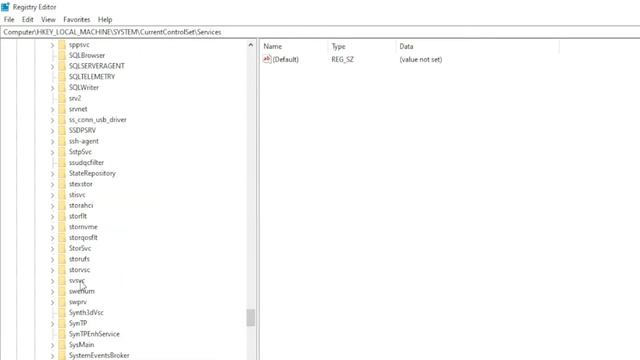Expand the SSDPSRV key
The width and height of the screenshot is (640, 360).
(52, 131)
